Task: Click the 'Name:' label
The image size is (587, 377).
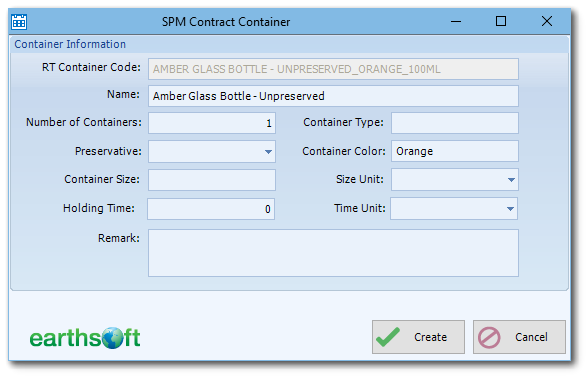Action: [x=123, y=94]
